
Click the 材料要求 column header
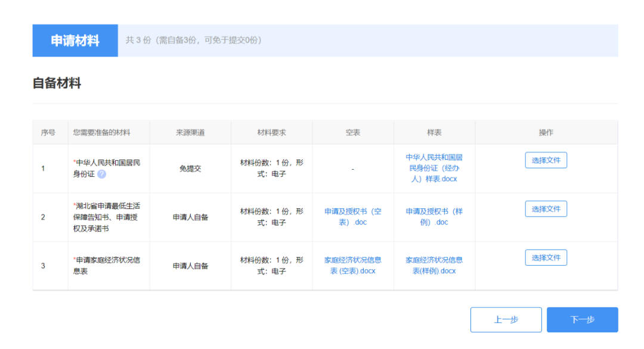tap(271, 132)
